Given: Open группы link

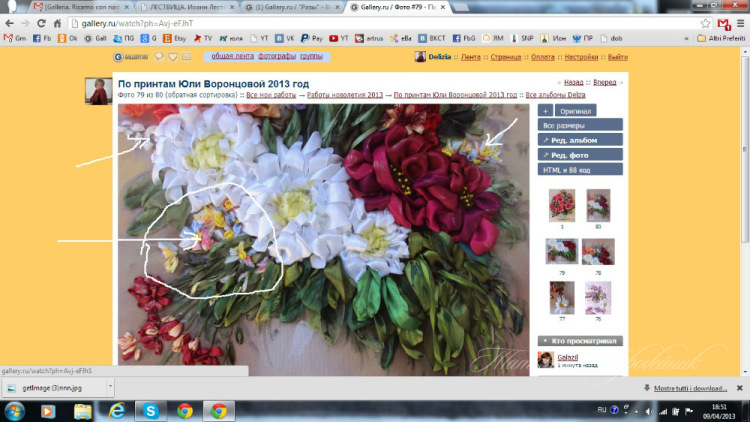Looking at the screenshot, I should 311,56.
